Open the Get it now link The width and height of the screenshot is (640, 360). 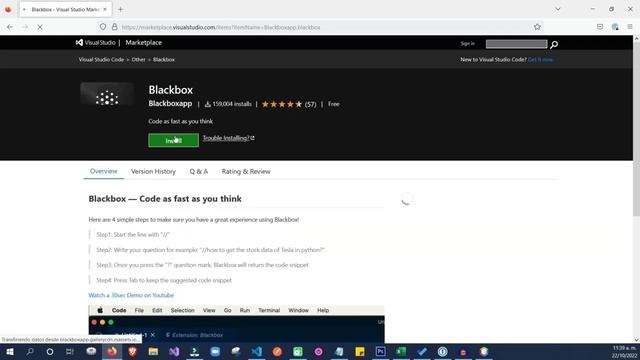pos(541,60)
